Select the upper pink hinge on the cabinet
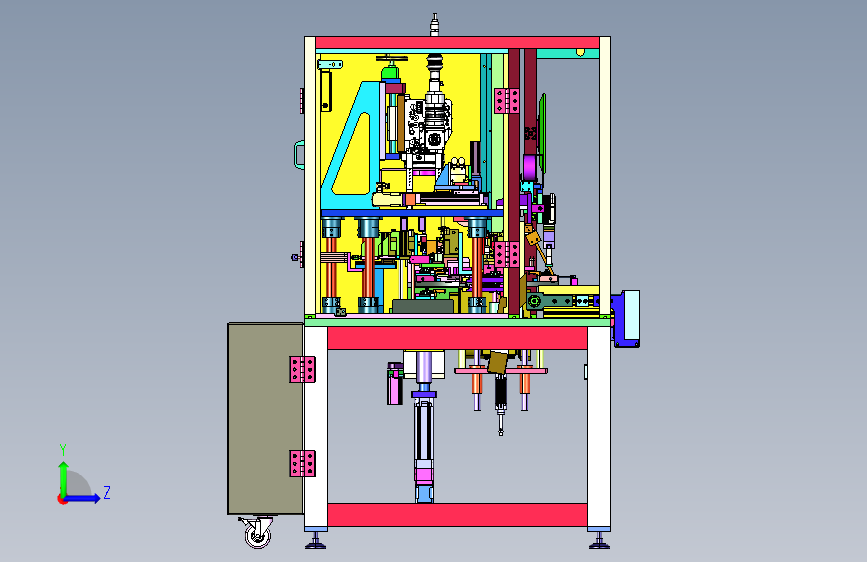 (x=302, y=370)
